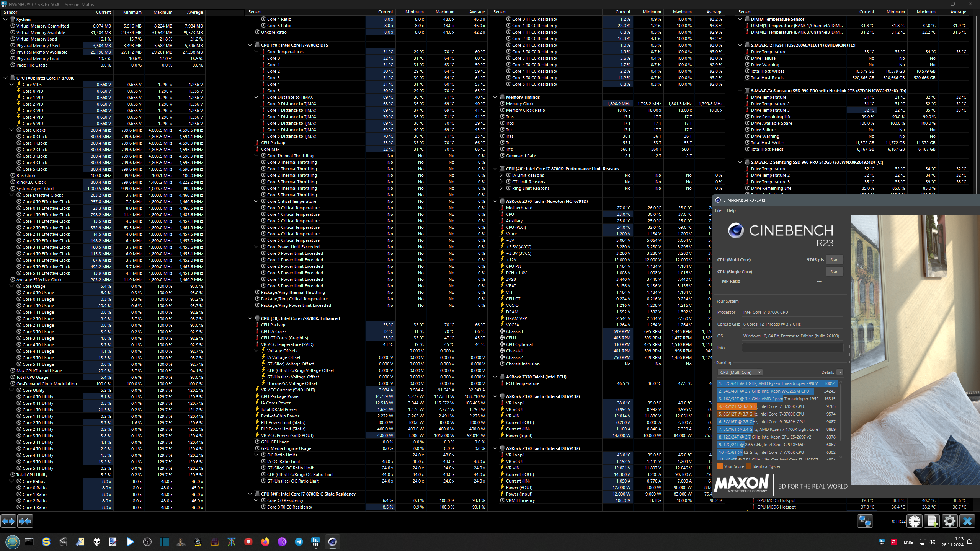980x551 pixels.
Task: Collapse the Core VIDs tree group
Action: [11, 85]
